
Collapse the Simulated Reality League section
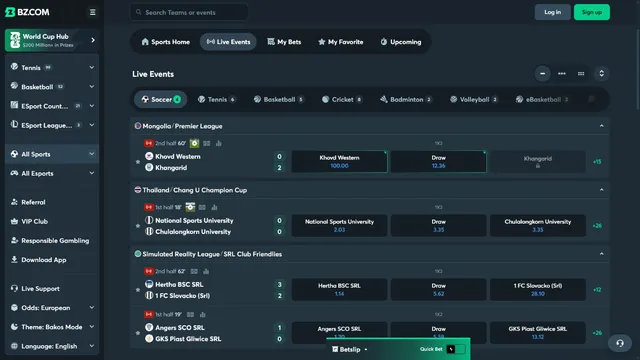pos(601,254)
